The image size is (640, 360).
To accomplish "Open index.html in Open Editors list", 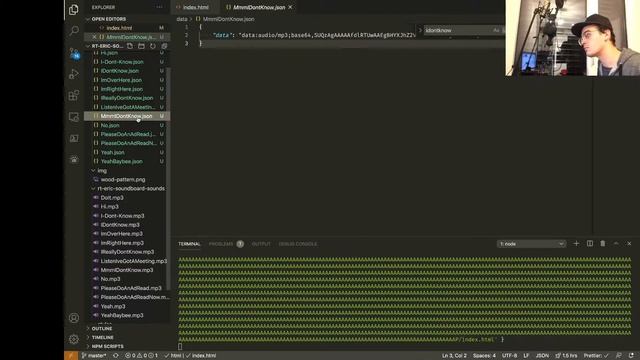I will (127, 28).
